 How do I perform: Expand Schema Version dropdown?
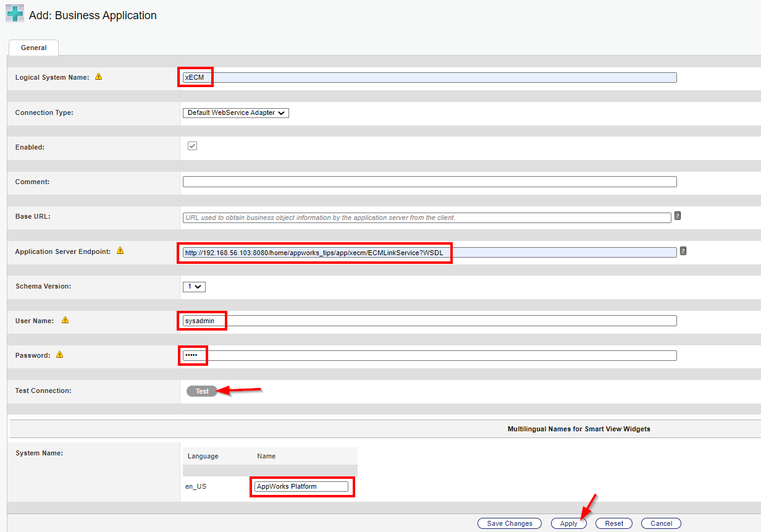[x=194, y=287]
